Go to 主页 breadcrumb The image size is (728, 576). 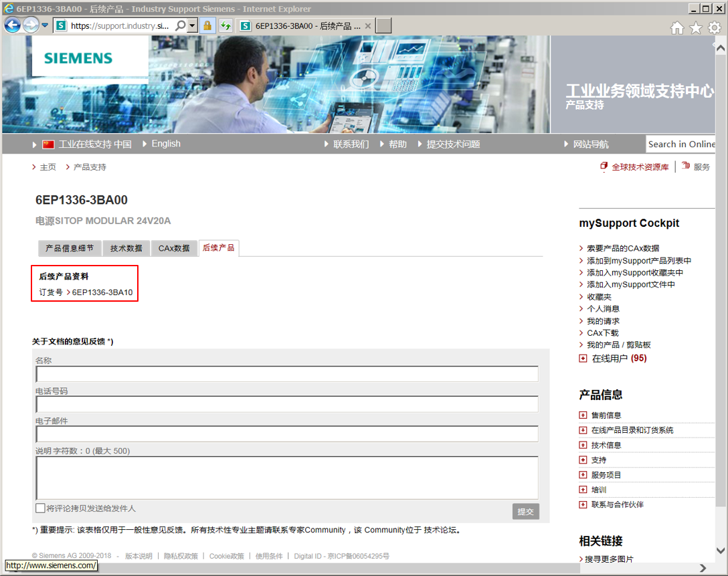[48, 167]
